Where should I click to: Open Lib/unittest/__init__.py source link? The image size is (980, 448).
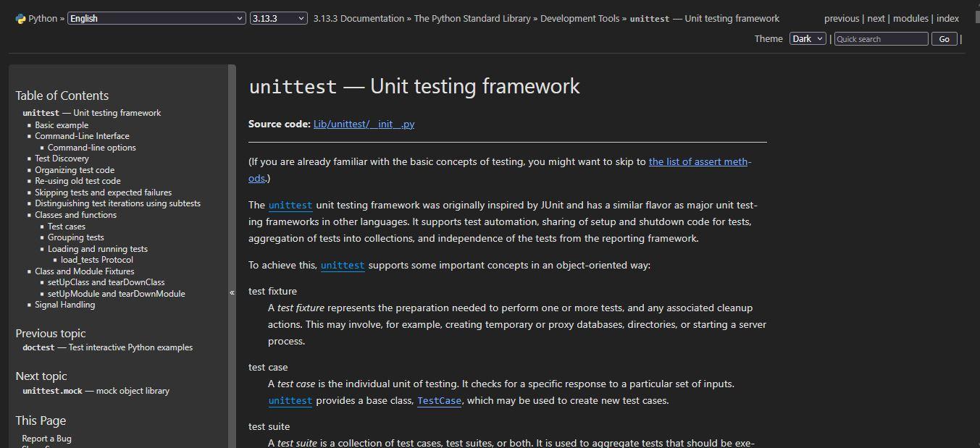coord(364,124)
